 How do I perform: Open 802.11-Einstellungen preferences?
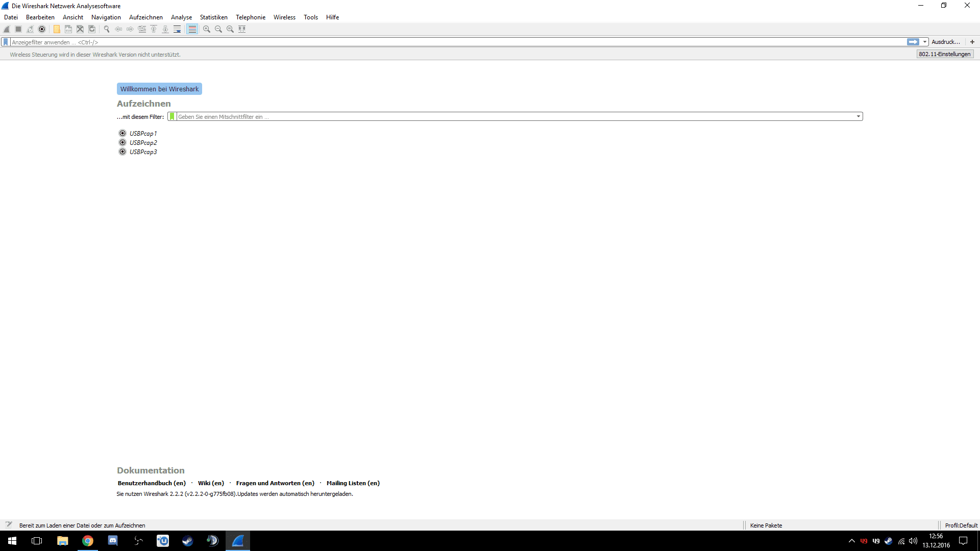click(x=945, y=54)
